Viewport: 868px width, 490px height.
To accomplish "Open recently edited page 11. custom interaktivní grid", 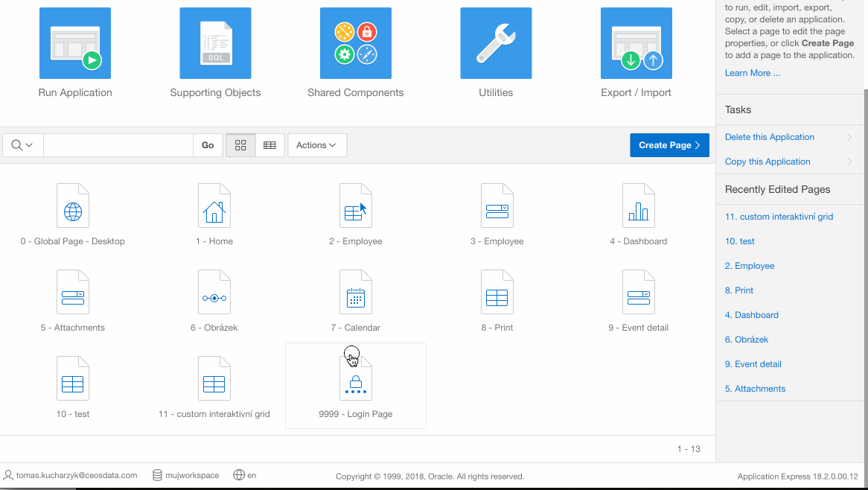I will coord(779,217).
